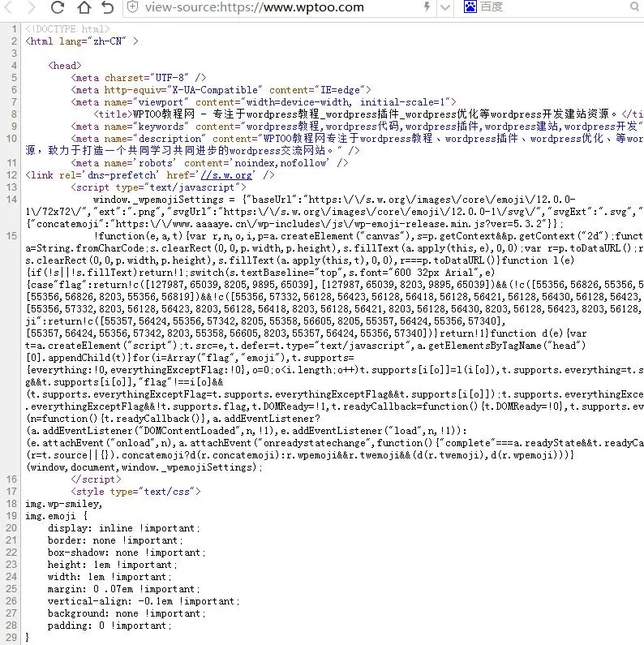Viewport: 644px width, 645px height.
Task: Click line number 29 in the gutter
Action: (x=11, y=638)
